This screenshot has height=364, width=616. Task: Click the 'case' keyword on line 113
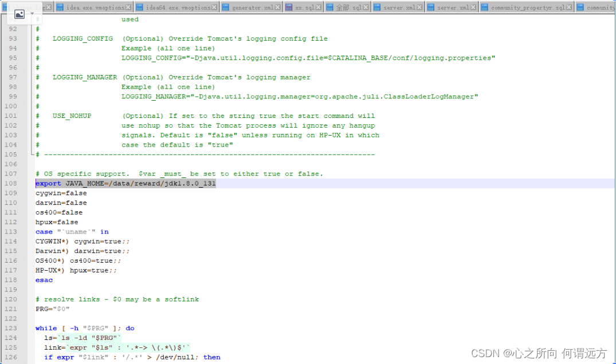44,231
